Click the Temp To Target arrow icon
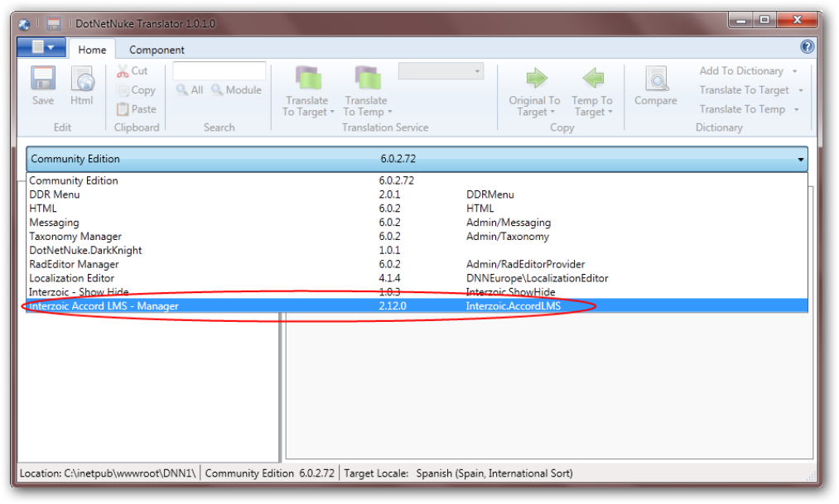 point(593,78)
